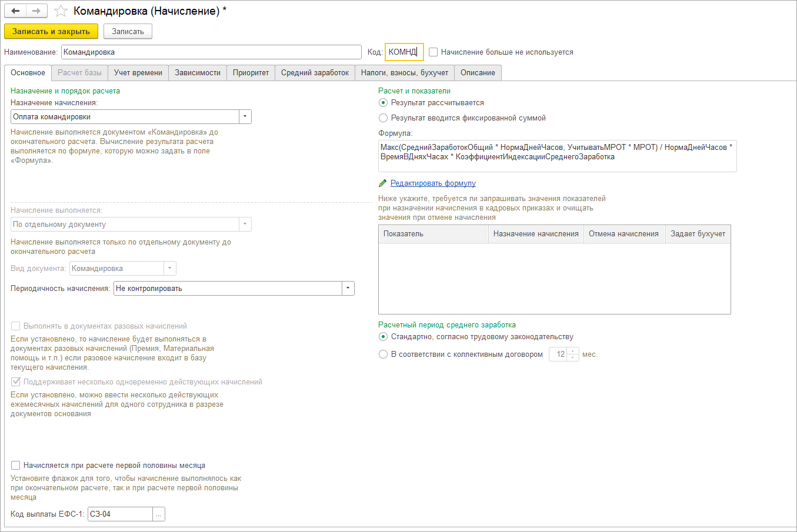This screenshot has width=797, height=532.
Task: Decrease the months stepper value
Action: (573, 358)
